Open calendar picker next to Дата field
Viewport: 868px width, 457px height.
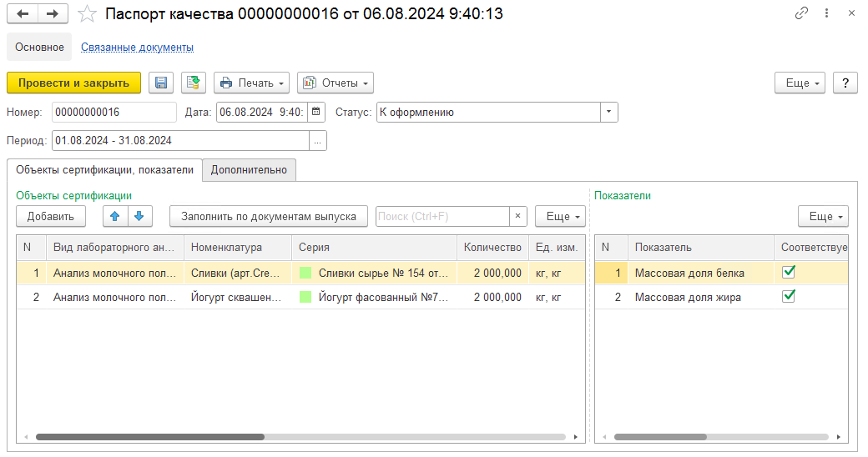(316, 112)
